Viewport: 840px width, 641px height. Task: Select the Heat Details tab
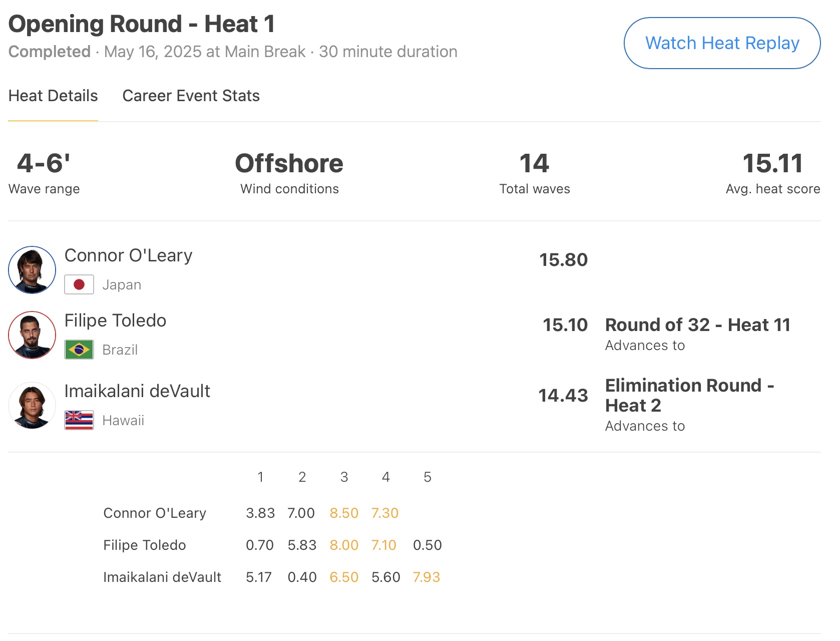53,96
